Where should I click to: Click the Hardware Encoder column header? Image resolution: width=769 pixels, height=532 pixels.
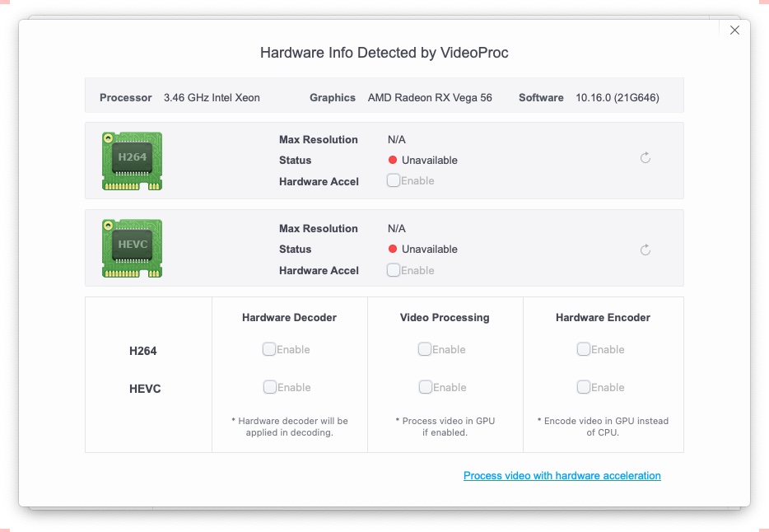pos(603,318)
